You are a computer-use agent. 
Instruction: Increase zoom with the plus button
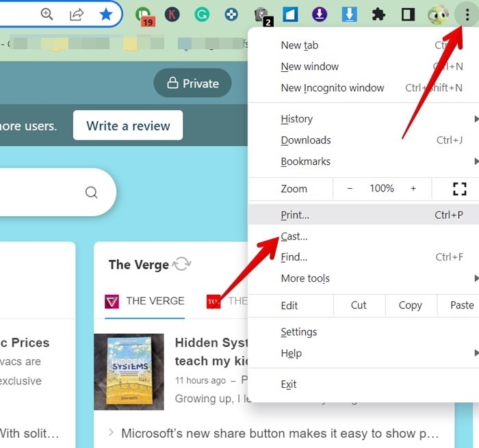click(413, 188)
